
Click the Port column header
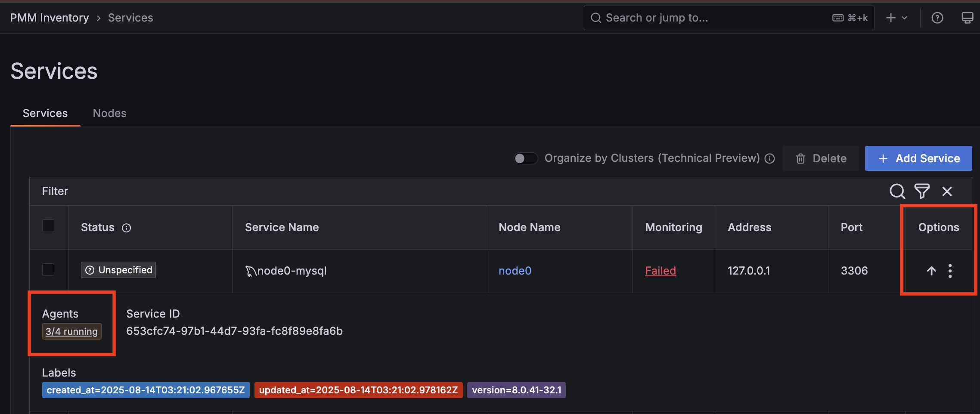(x=852, y=227)
